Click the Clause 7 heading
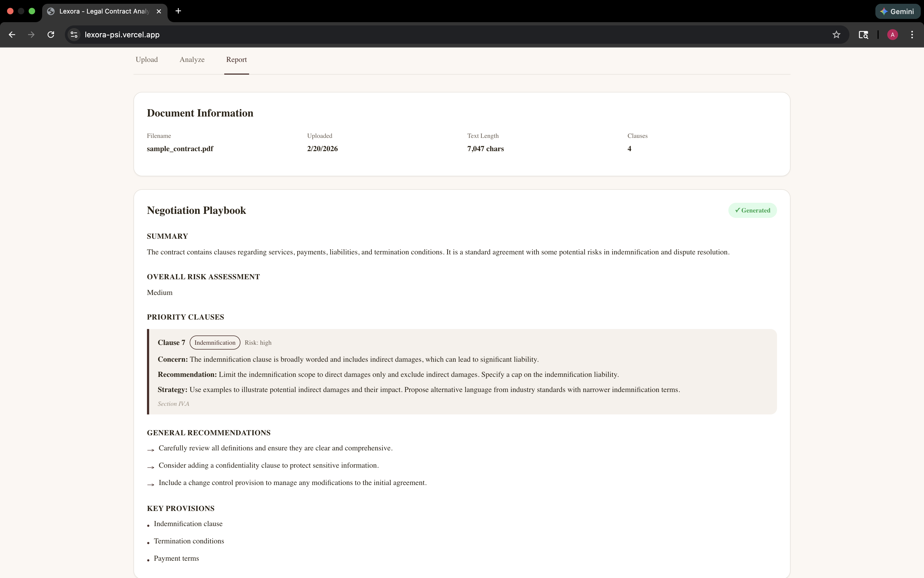924x578 pixels. pos(171,343)
